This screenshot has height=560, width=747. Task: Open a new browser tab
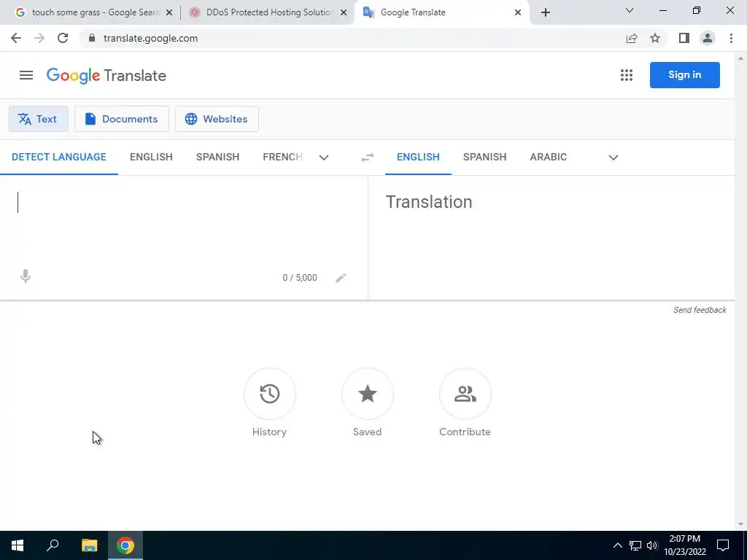(546, 12)
